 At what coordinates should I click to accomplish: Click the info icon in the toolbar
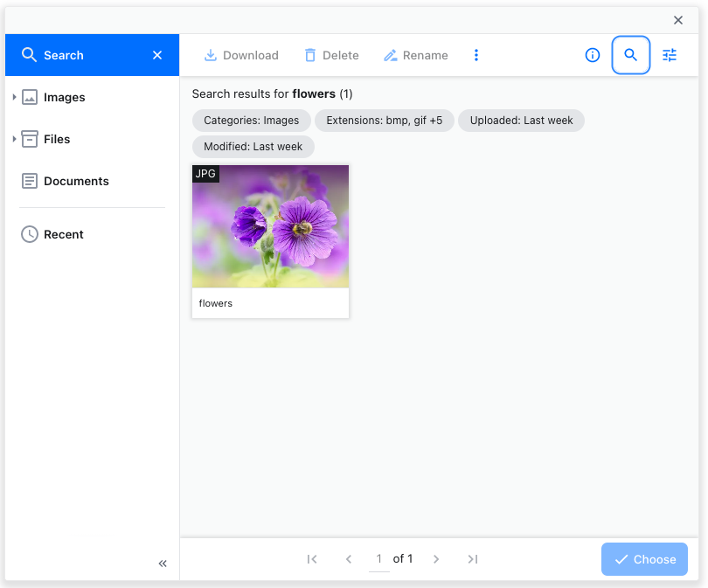click(x=593, y=55)
